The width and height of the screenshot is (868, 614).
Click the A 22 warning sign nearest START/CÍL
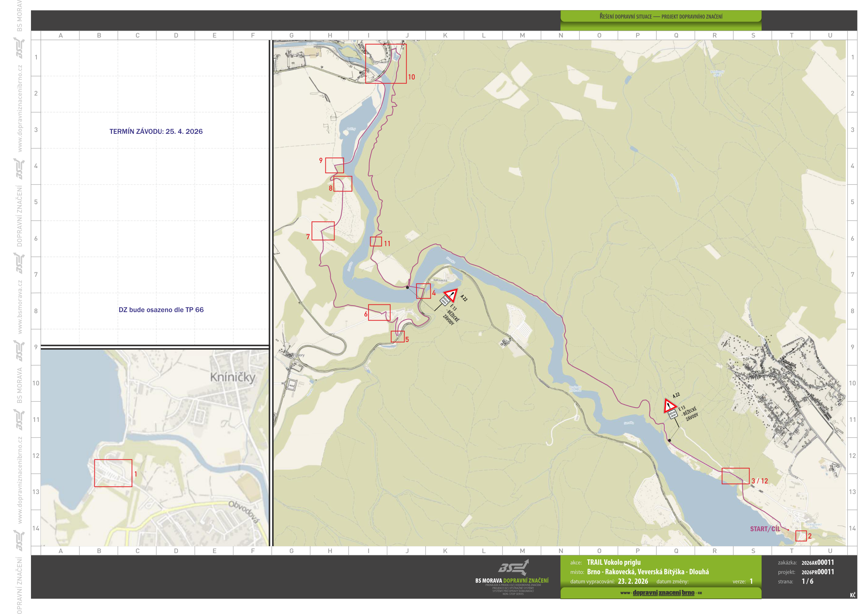(x=670, y=405)
